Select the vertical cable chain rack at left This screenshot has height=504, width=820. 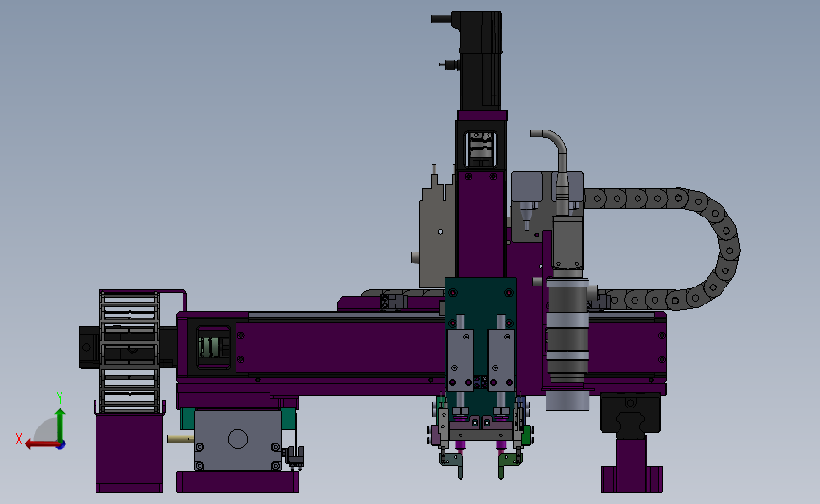tap(130, 352)
